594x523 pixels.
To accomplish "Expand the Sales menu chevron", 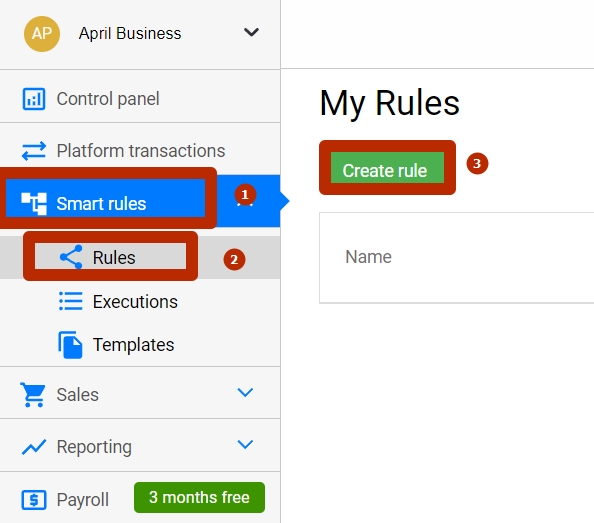I will [245, 392].
